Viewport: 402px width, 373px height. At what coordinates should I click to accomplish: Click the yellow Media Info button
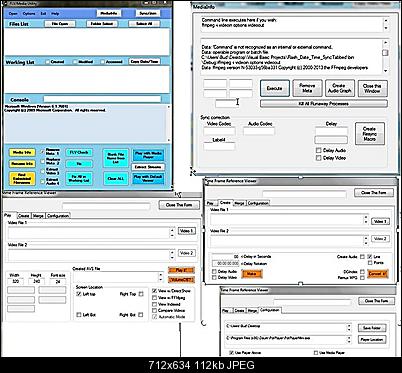click(22, 152)
